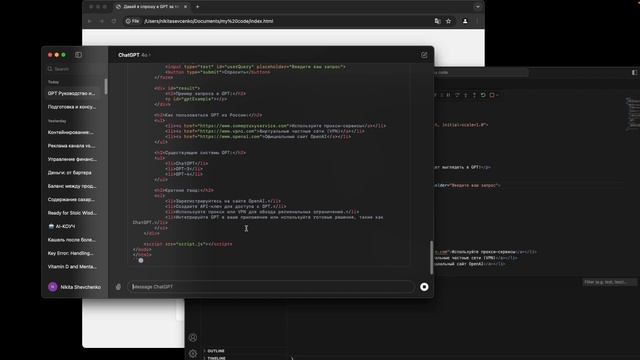Viewport: 640px width, 360px height.
Task: Focus the Message ChatGPT input field
Action: pyautogui.click(x=270, y=287)
